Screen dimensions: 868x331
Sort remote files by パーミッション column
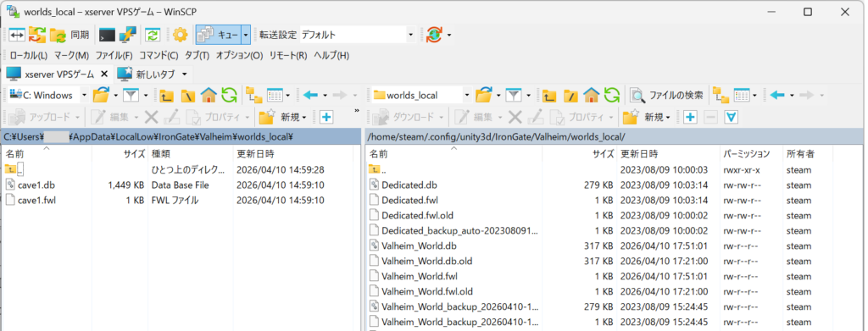[746, 153]
